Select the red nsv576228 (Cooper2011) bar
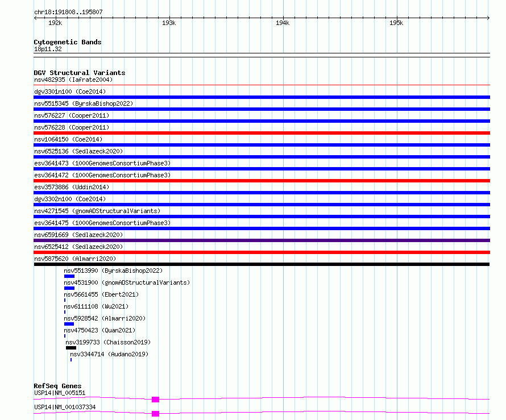 pyautogui.click(x=262, y=133)
